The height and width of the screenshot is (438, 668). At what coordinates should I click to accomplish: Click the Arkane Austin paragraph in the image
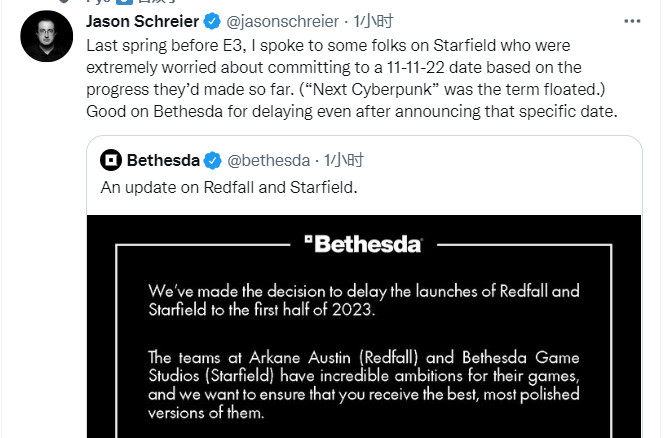[363, 384]
